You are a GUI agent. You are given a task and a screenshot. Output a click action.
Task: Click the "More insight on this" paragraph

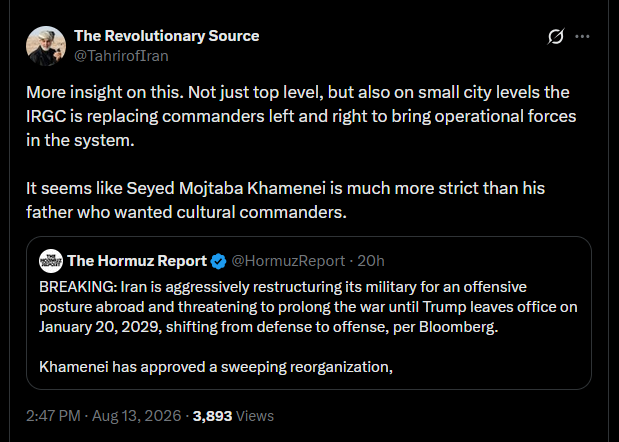(x=301, y=116)
